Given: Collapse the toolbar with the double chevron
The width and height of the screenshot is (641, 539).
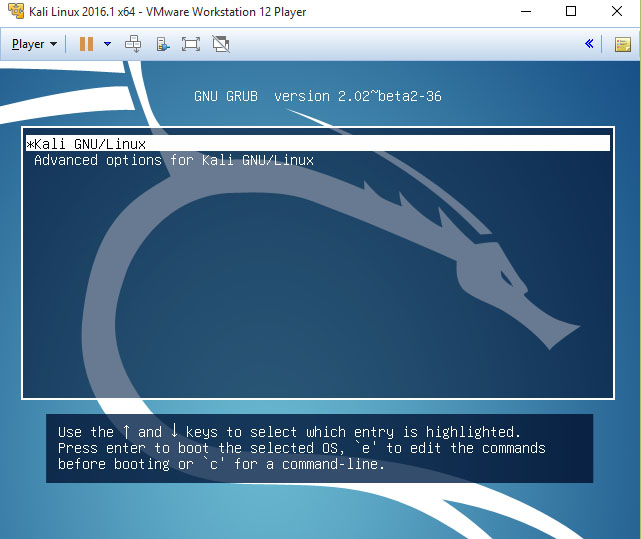Looking at the screenshot, I should 589,44.
